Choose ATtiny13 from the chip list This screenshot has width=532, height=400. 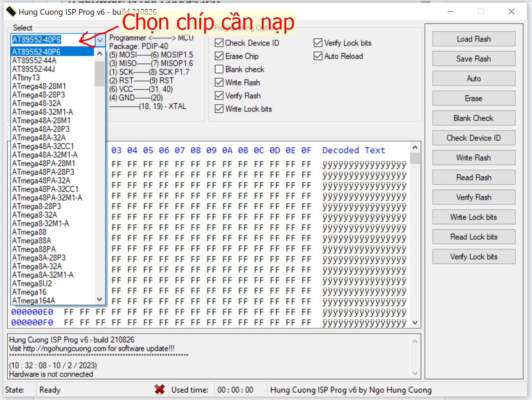pos(52,78)
